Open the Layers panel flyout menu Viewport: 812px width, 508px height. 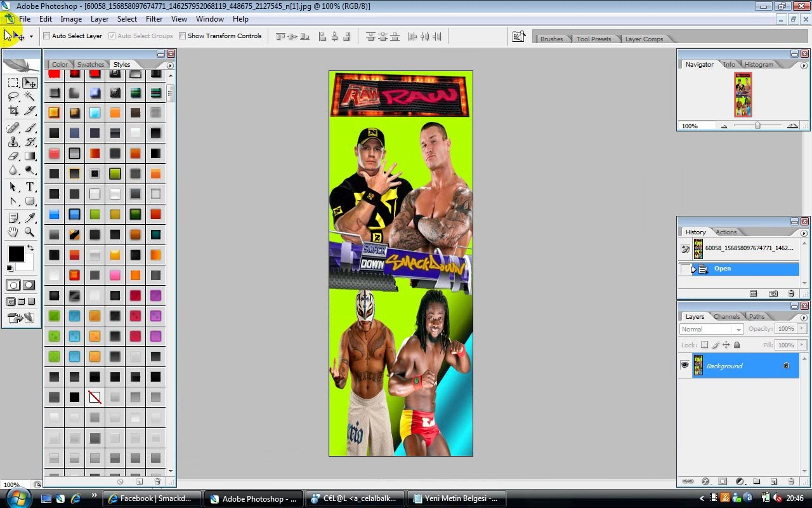tap(804, 317)
